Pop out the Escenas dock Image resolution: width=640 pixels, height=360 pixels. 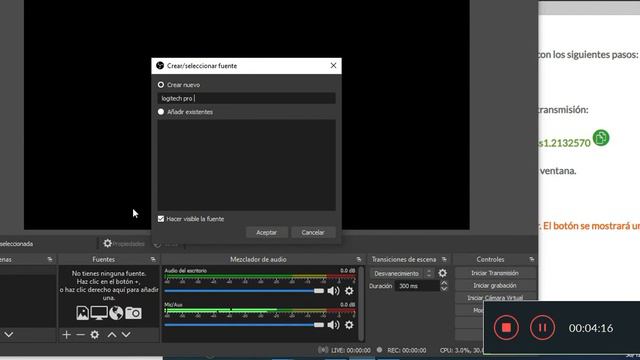click(50, 259)
